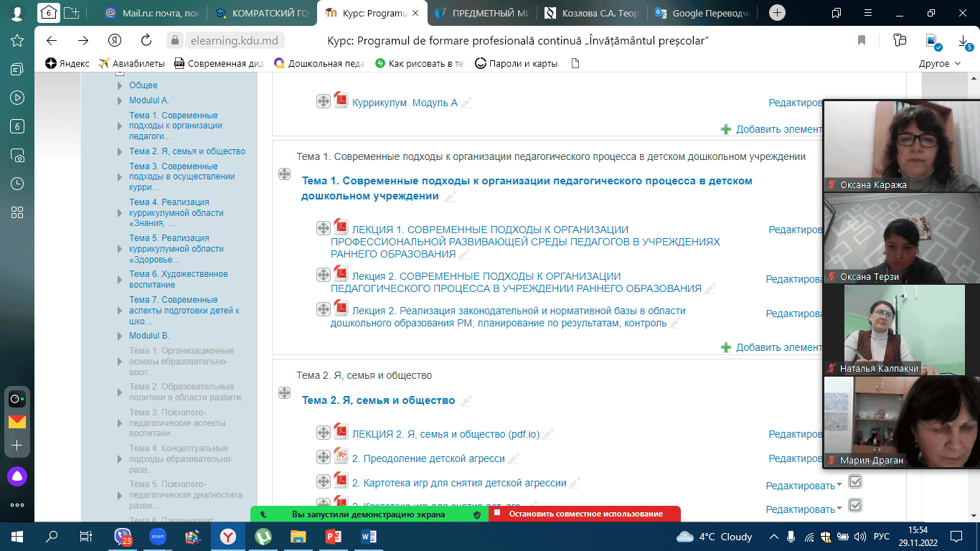Expand the Общее item in the sidebar
This screenshot has height=551, width=980.
pos(121,85)
